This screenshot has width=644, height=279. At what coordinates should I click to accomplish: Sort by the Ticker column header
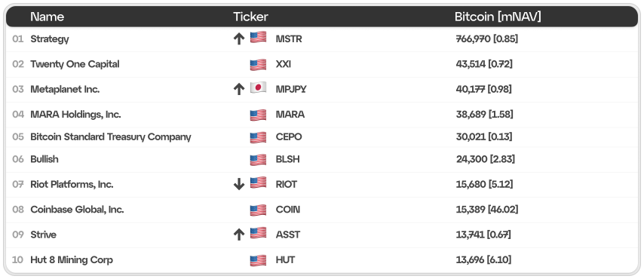pos(250,17)
